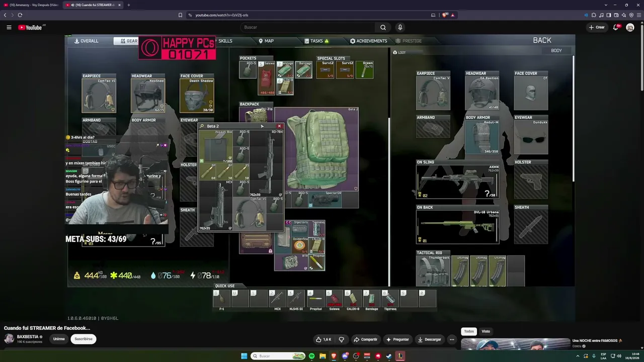The image size is (644, 362).
Task: Open Spotify from the taskbar
Action: coord(311,356)
